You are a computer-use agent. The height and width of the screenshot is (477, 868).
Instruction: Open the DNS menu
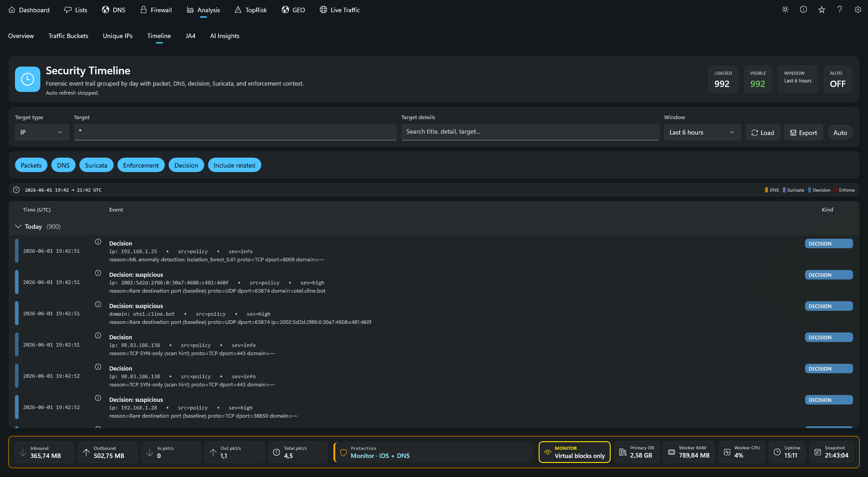click(114, 10)
